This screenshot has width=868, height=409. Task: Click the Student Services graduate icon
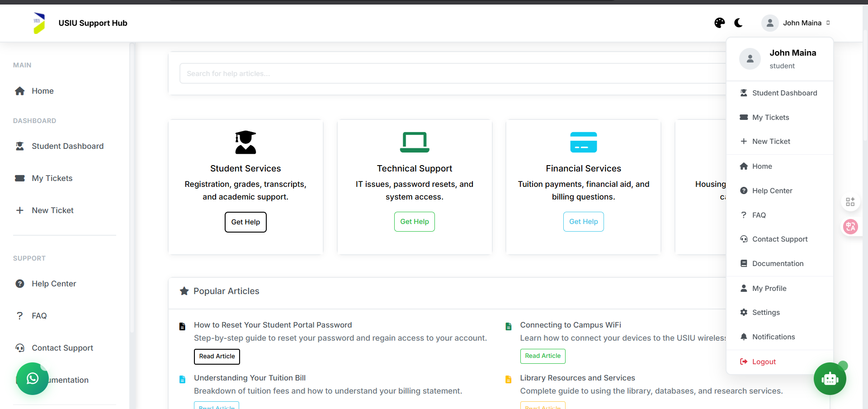click(x=245, y=143)
